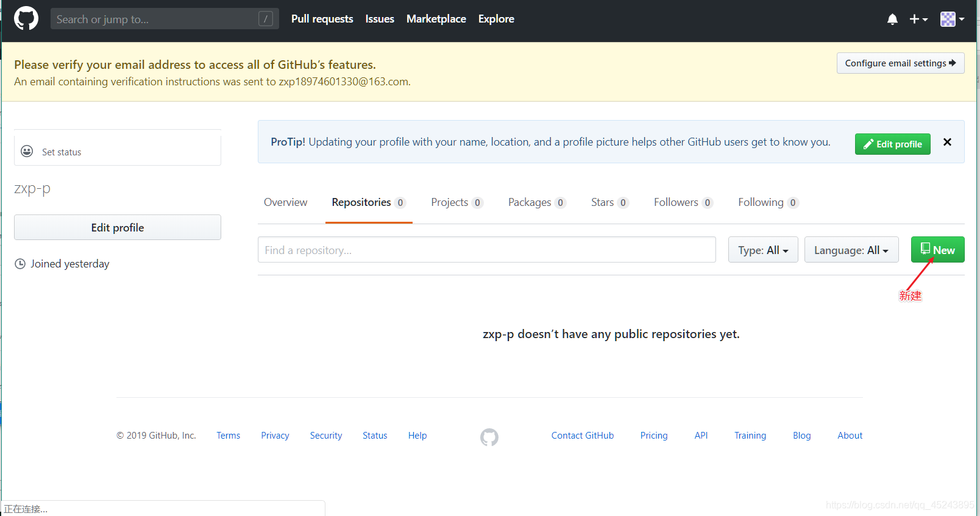Open the Blog footer link
This screenshot has height=516, width=980.
[802, 436]
